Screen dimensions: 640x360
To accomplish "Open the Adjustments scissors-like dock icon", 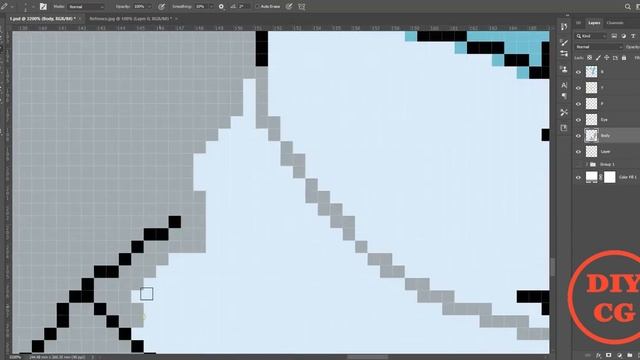I will point(564,112).
